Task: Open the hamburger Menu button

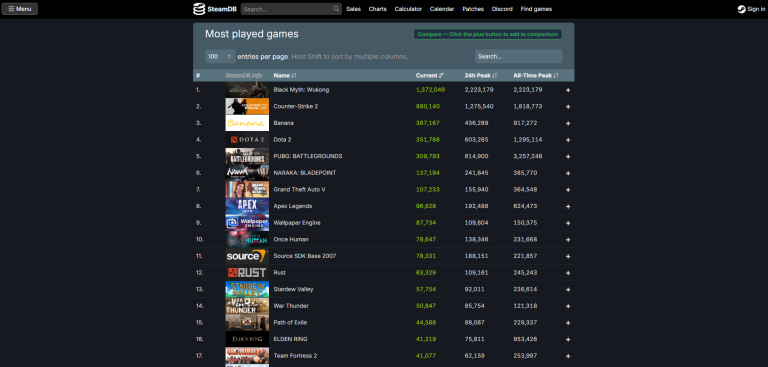Action: [20, 9]
